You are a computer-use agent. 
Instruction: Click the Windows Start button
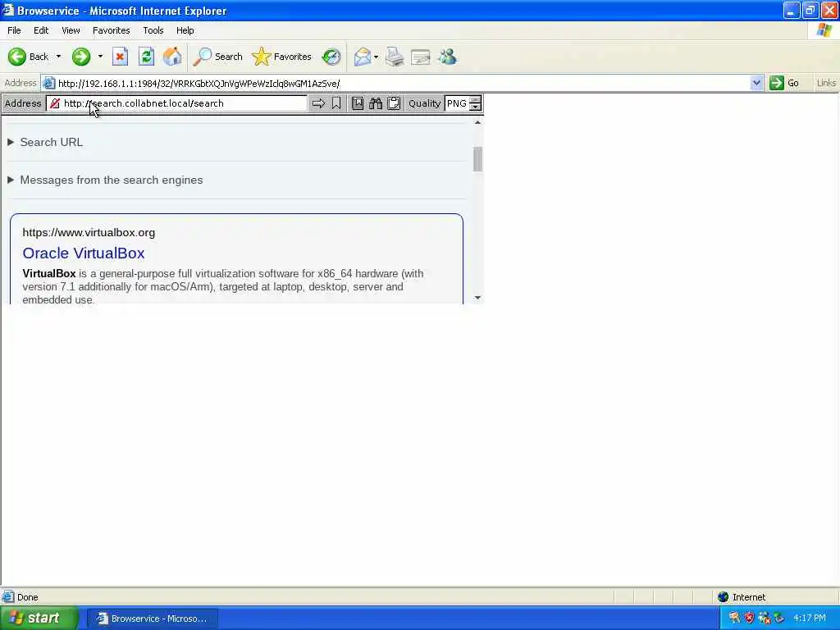tap(39, 619)
